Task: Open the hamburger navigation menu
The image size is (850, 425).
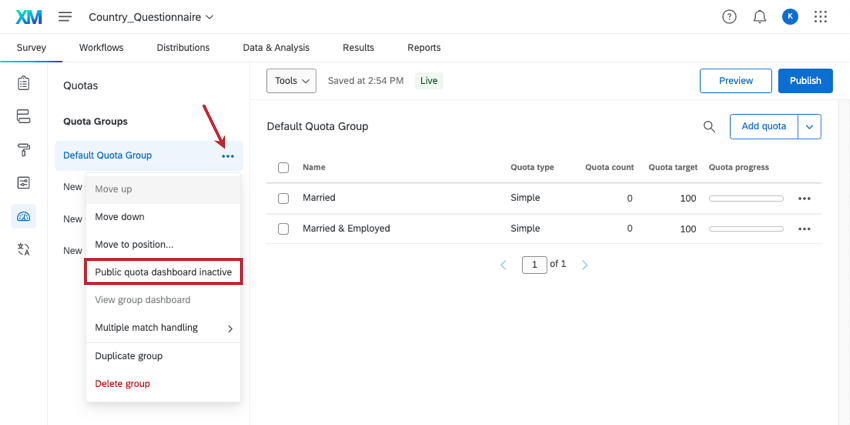Action: [65, 17]
